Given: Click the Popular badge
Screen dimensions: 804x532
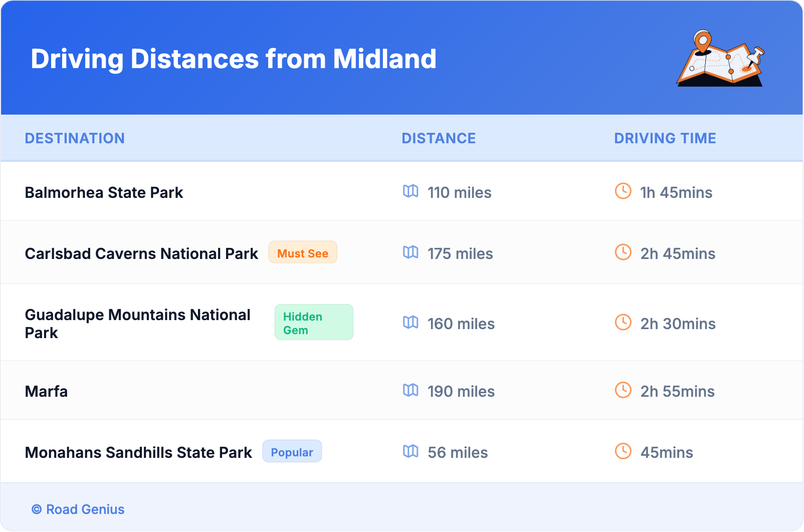Looking at the screenshot, I should 292,452.
